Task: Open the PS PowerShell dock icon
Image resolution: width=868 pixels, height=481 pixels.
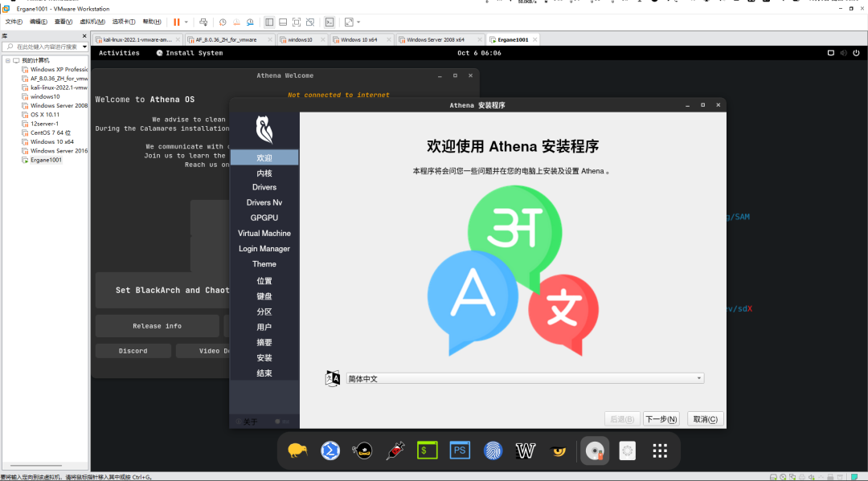Action: 460,451
